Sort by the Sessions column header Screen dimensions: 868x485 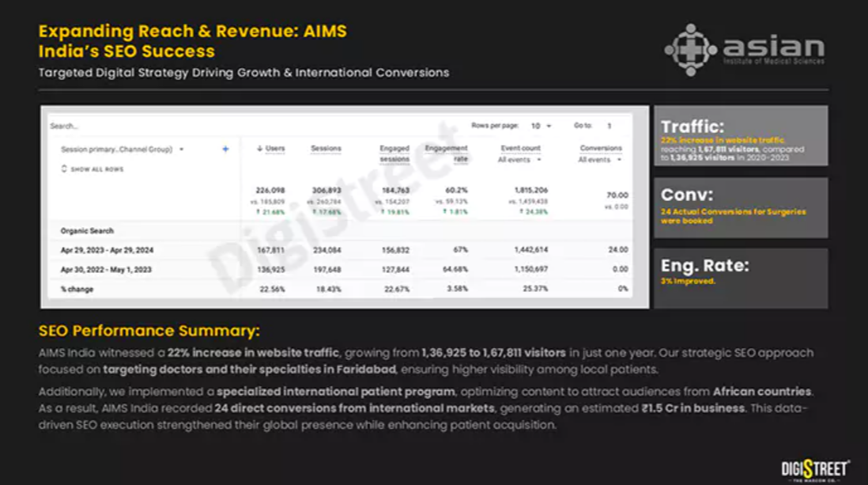(326, 149)
